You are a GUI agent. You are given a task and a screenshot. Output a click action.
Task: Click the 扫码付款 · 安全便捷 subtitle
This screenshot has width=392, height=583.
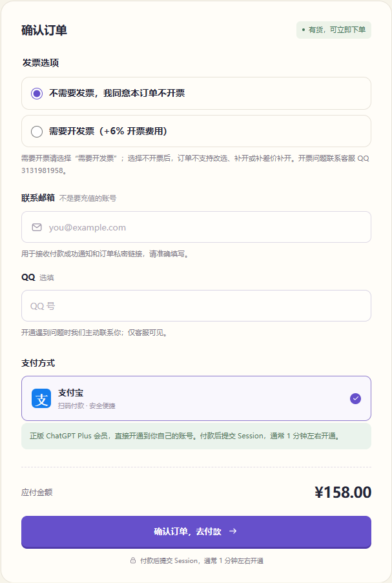click(87, 405)
